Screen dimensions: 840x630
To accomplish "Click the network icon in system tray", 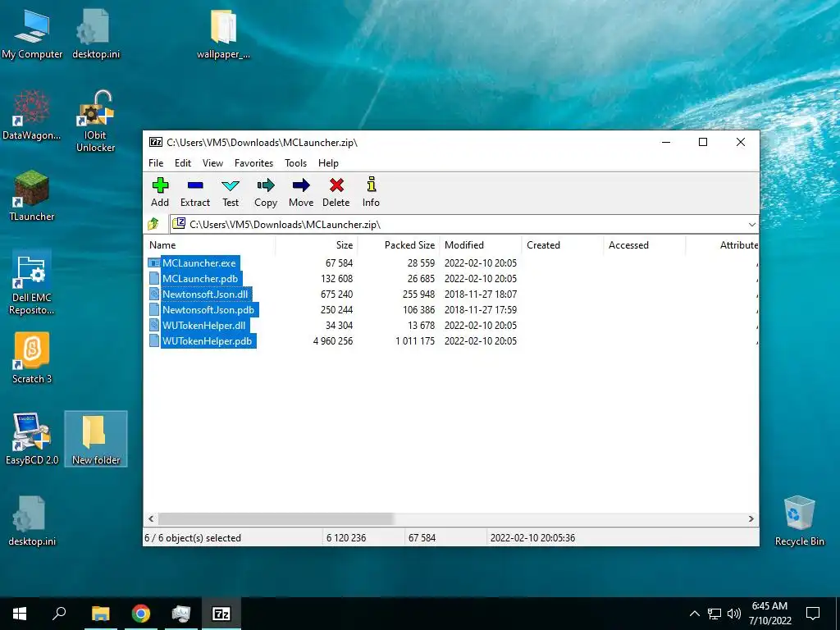I will click(714, 614).
